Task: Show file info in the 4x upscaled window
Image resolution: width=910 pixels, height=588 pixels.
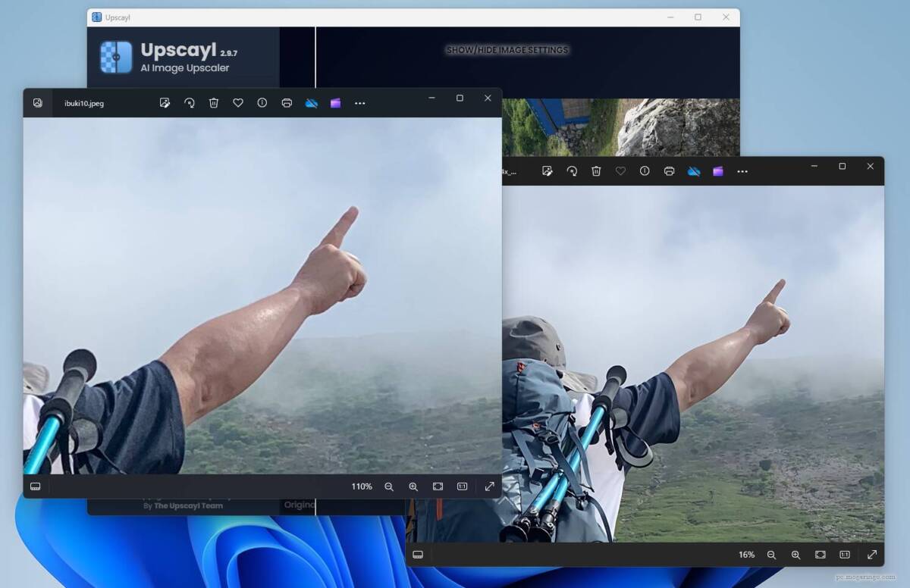Action: [x=645, y=171]
